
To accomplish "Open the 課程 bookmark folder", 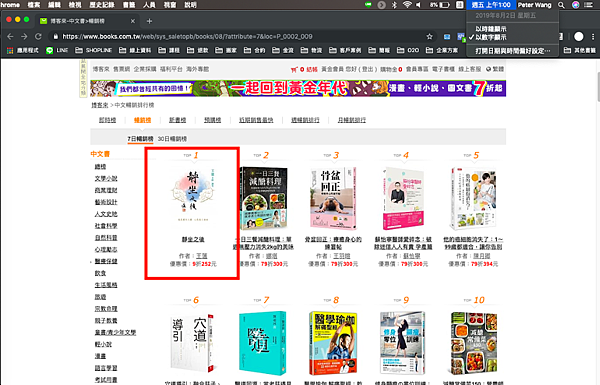I will pos(169,50).
